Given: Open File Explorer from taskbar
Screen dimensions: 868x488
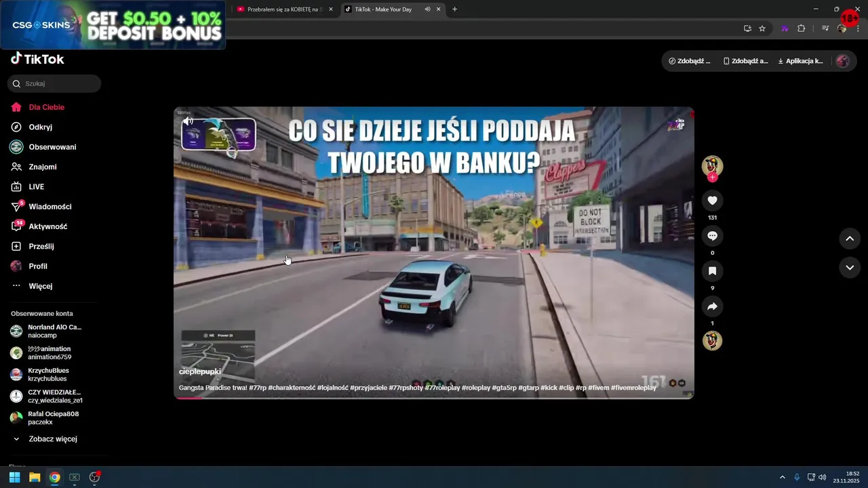Looking at the screenshot, I should point(35,477).
